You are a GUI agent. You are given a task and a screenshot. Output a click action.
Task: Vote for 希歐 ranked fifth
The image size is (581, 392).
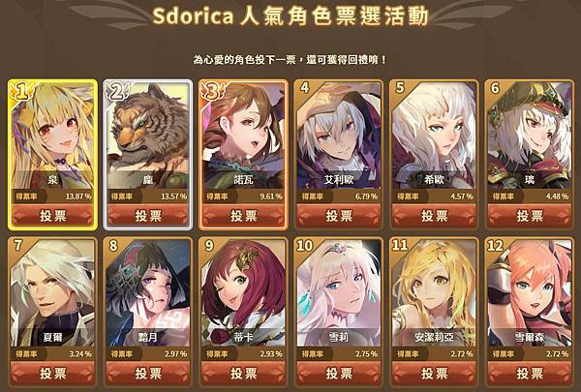click(x=434, y=215)
